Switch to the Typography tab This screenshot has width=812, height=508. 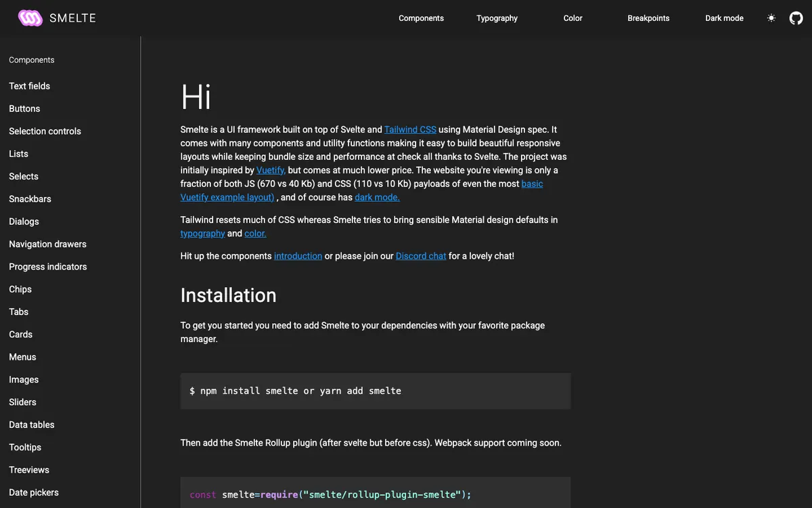pos(497,18)
